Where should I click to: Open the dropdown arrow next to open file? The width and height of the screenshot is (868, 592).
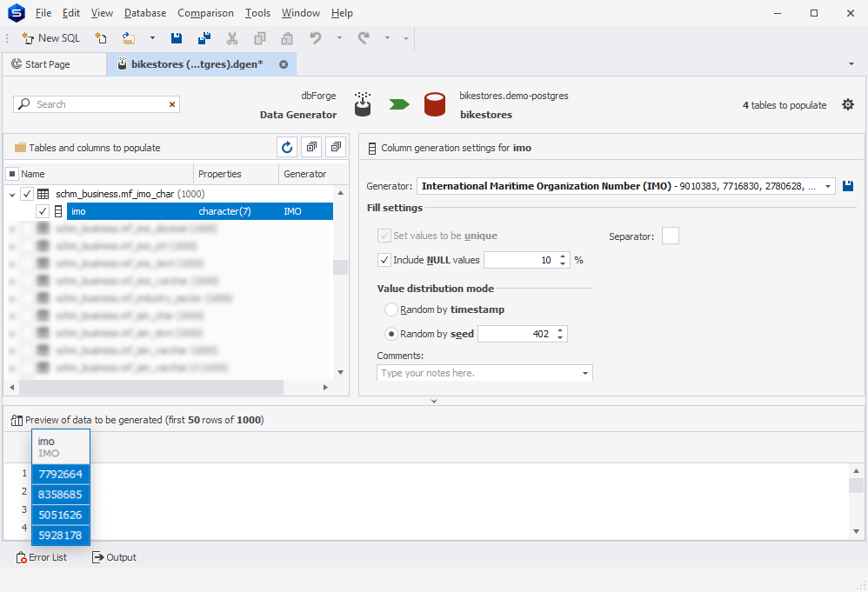coord(152,38)
